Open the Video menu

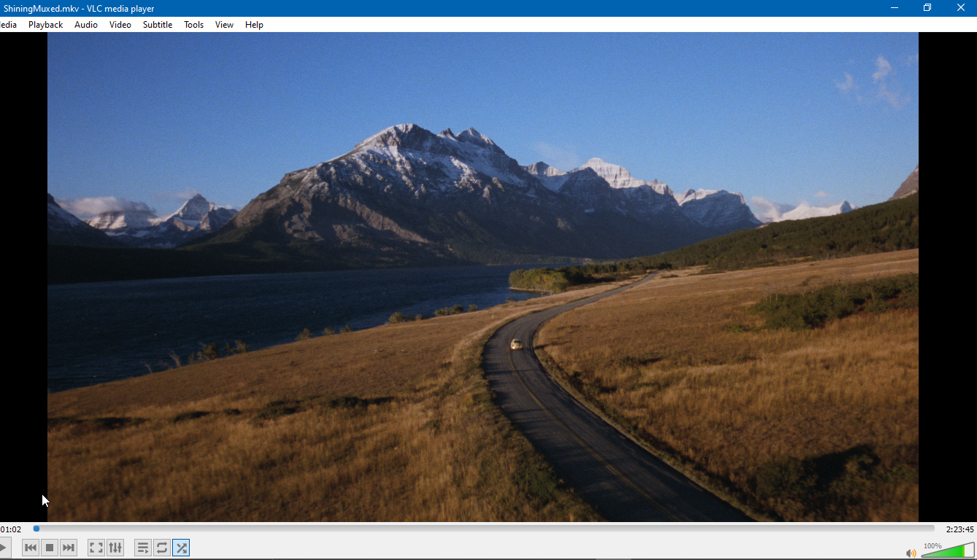pyautogui.click(x=120, y=25)
